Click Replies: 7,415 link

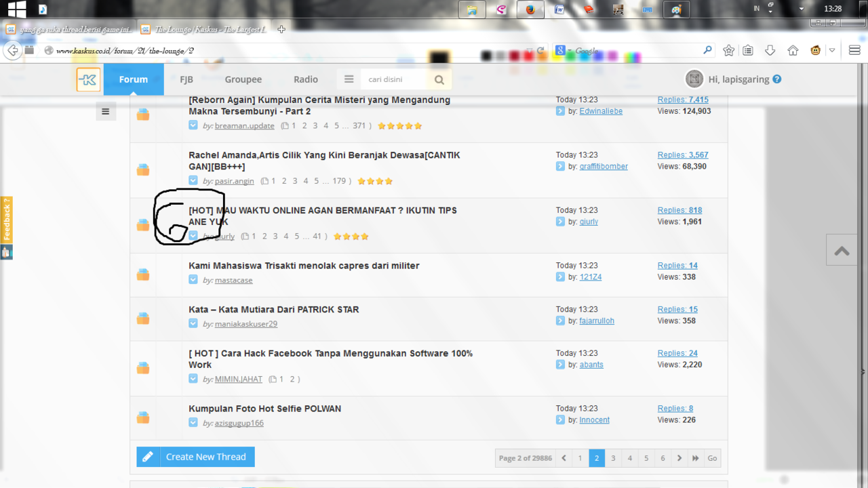coord(683,100)
